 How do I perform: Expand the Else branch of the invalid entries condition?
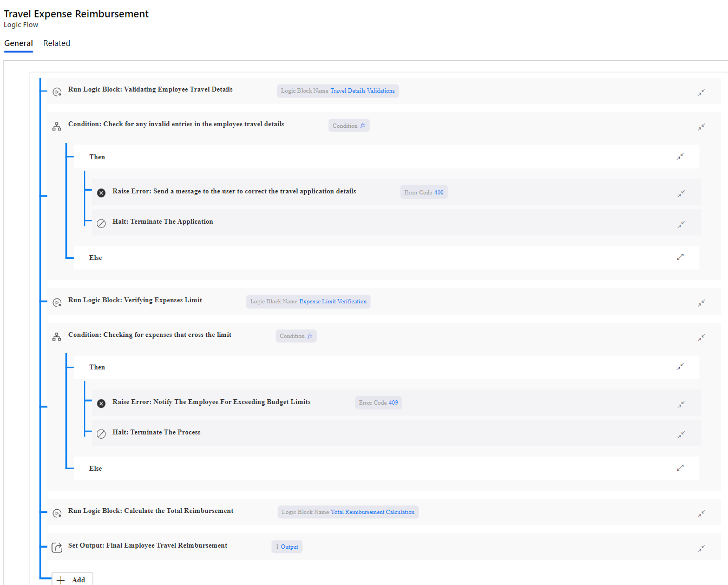pos(680,257)
